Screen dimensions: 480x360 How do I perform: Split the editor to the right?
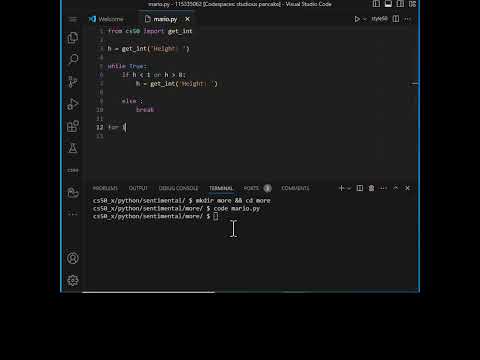point(396,19)
